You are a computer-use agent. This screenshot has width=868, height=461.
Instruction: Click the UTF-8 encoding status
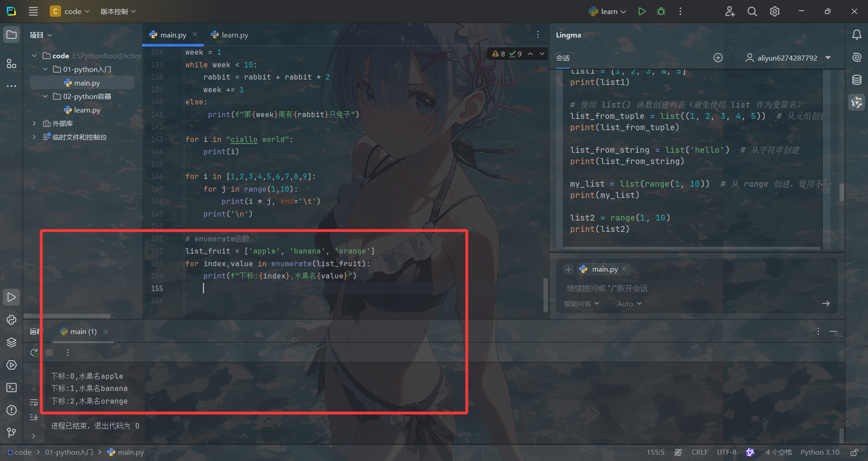coord(726,452)
